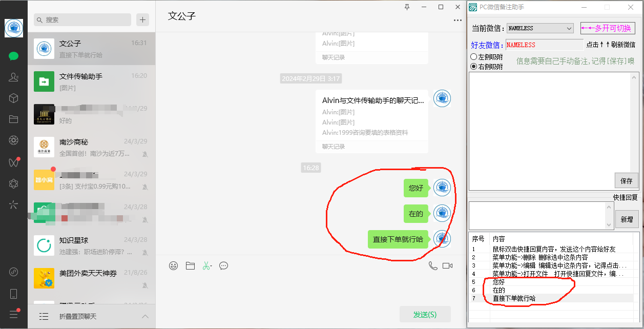
Task: Click the 在的 chat bubble
Action: tap(416, 214)
